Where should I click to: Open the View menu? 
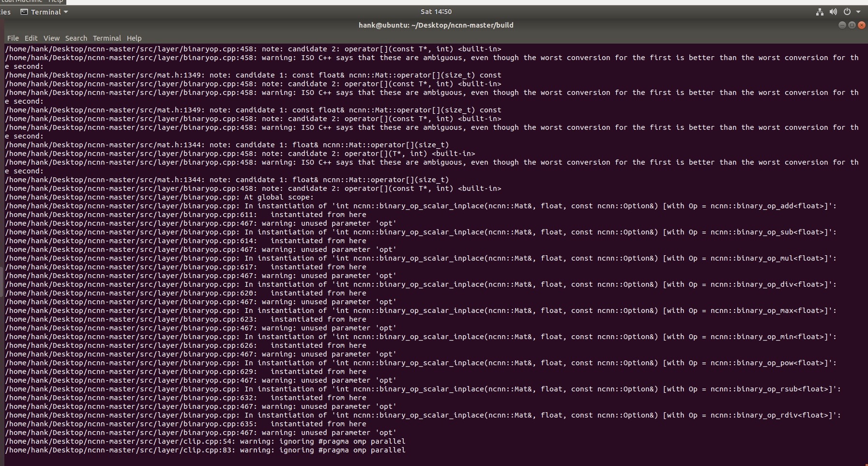(x=51, y=38)
